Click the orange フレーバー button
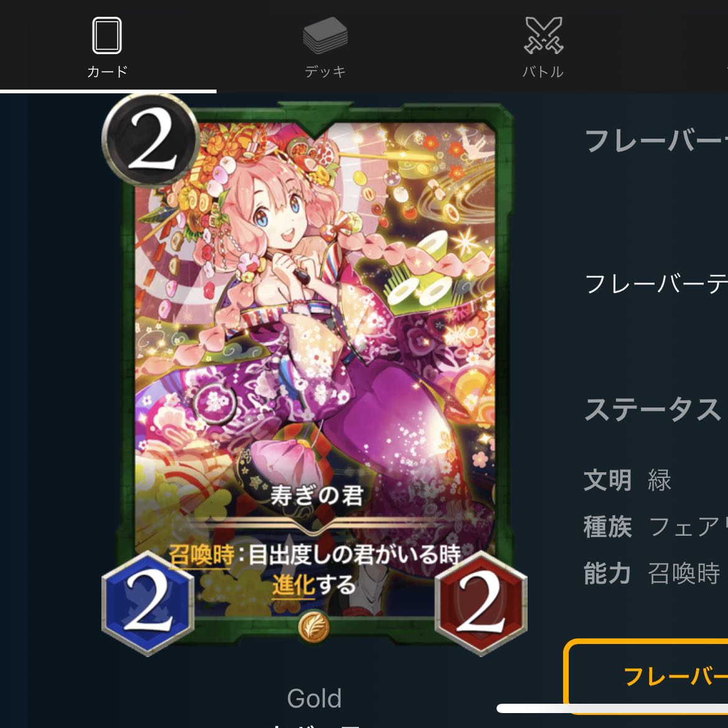Viewport: 728px width, 728px height. pos(646,676)
